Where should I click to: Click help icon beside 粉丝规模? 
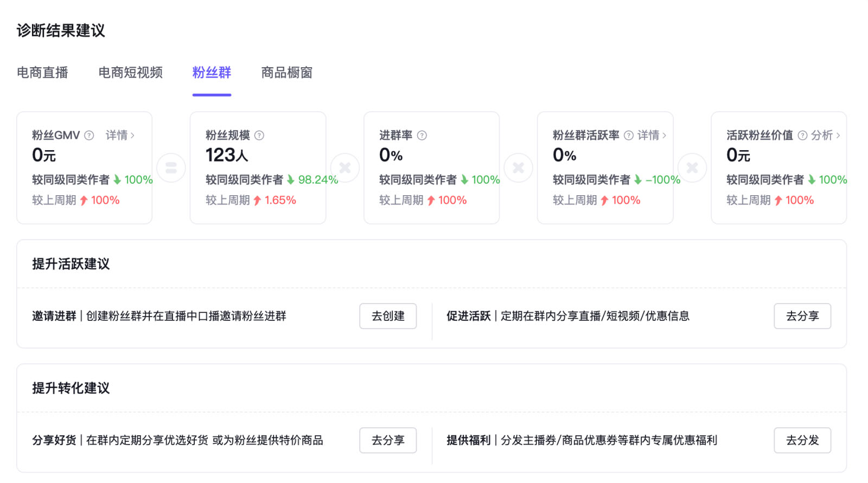coord(259,136)
